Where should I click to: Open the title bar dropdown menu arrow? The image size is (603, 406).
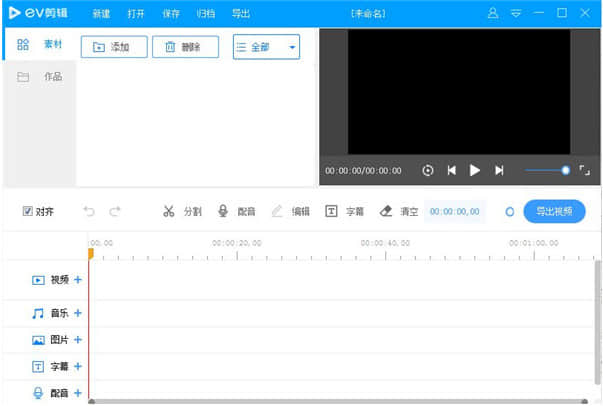[516, 14]
